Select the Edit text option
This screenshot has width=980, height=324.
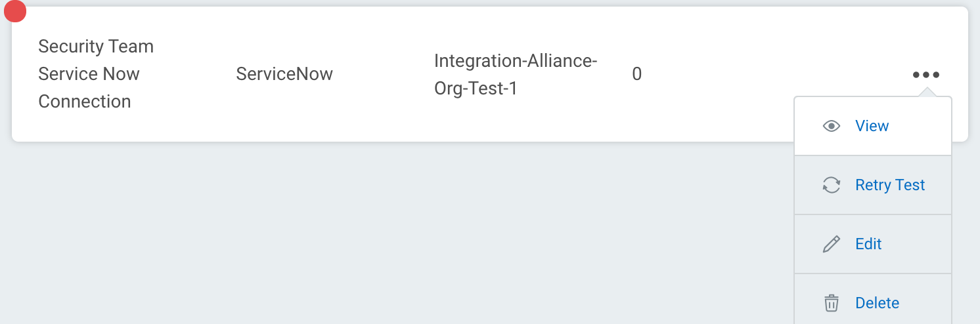pos(868,244)
